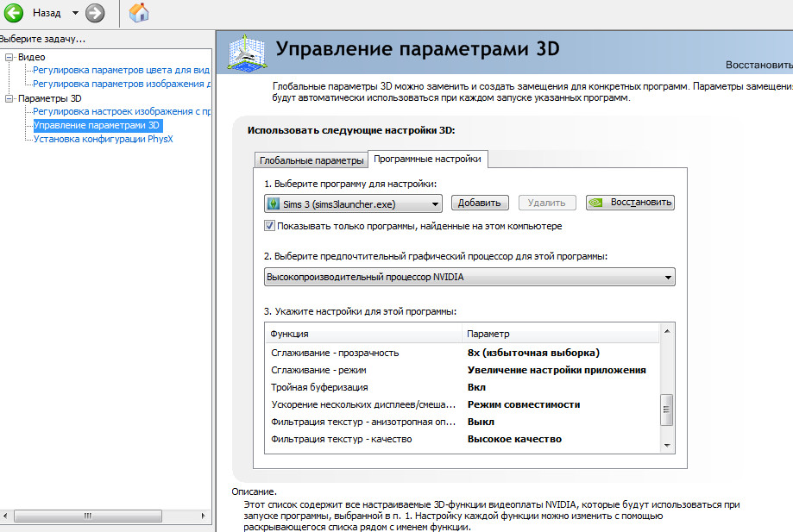Image resolution: width=793 pixels, height=532 pixels.
Task: Open 'Регулировка настроек изображения с пр' item
Action: pos(122,111)
